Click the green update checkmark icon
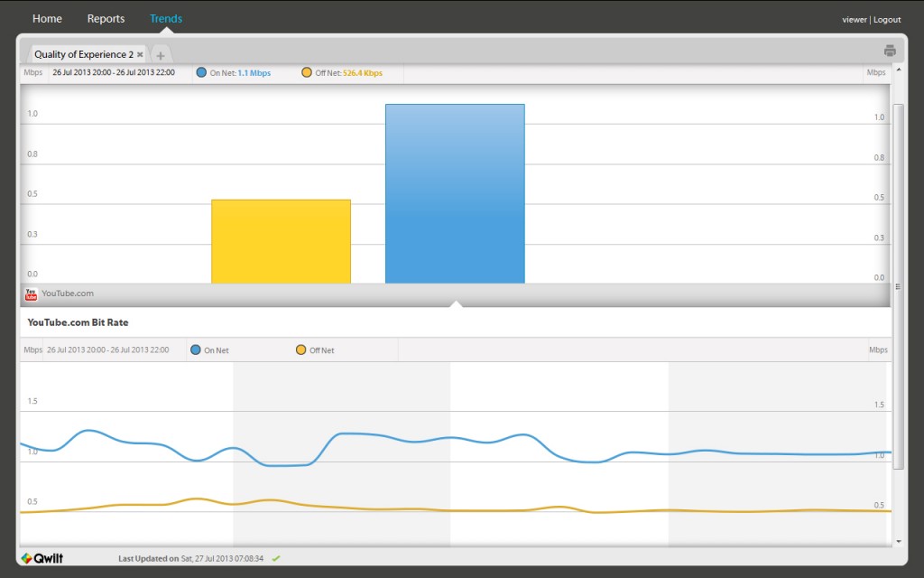 point(276,558)
